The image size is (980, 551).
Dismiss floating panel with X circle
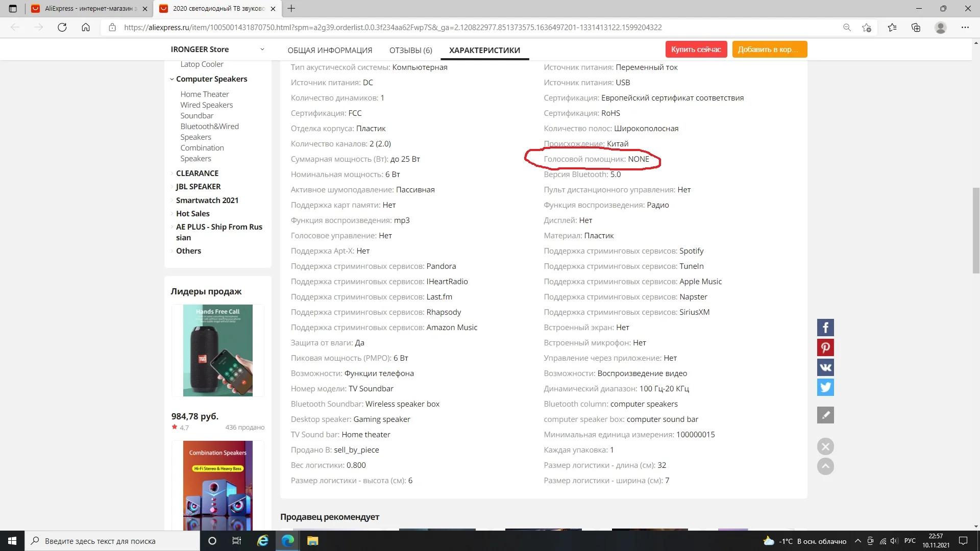[x=825, y=446]
